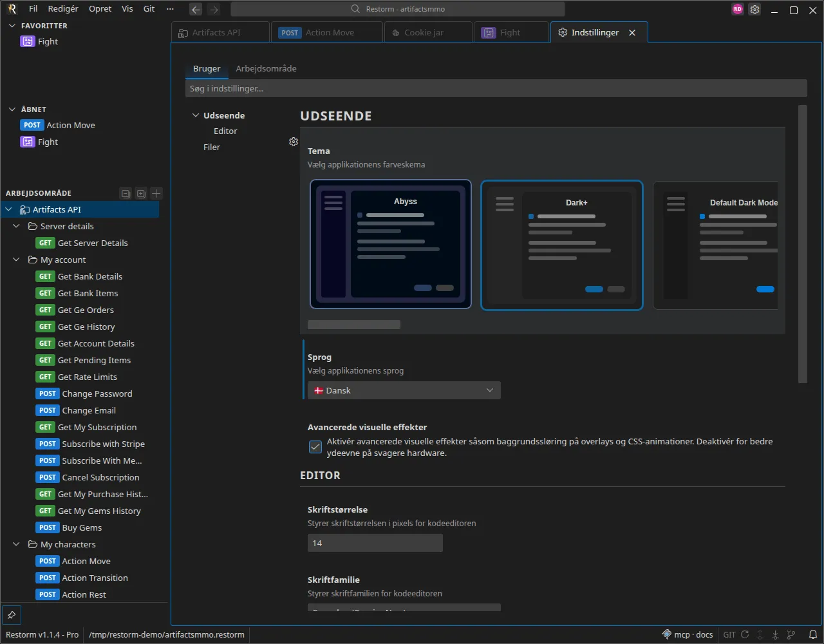This screenshot has width=824, height=644.
Task: Click the My characters folder icon
Action: 33,544
